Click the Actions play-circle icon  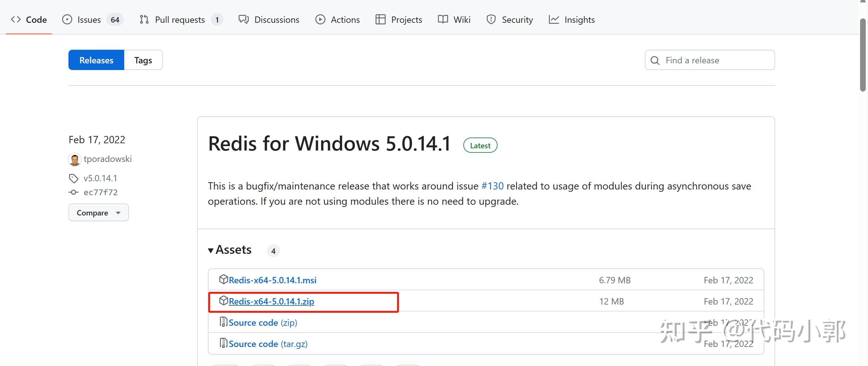(x=320, y=20)
